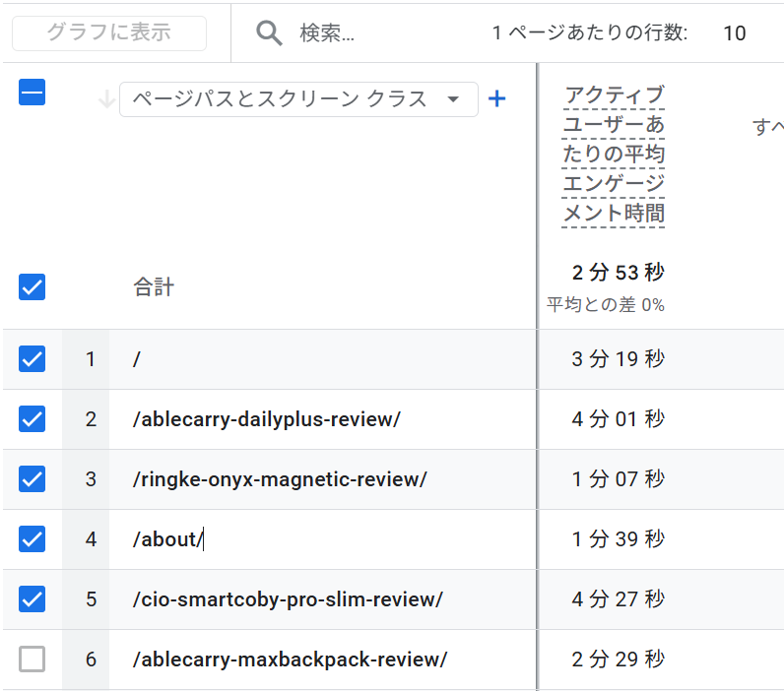Image resolution: width=784 pixels, height=691 pixels.
Task: Uncheck the ablecarry-dailyplus-review row checkbox
Action: click(x=33, y=419)
